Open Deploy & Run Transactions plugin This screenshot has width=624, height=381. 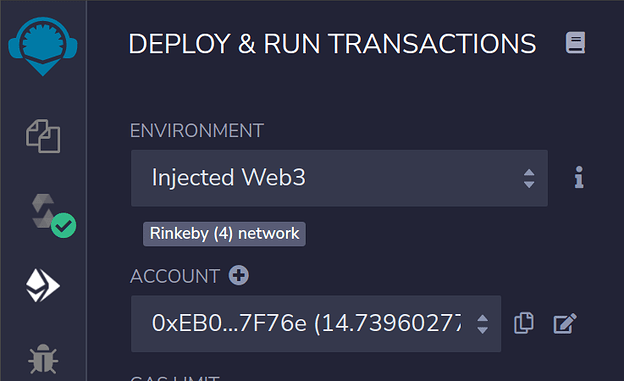[43, 285]
